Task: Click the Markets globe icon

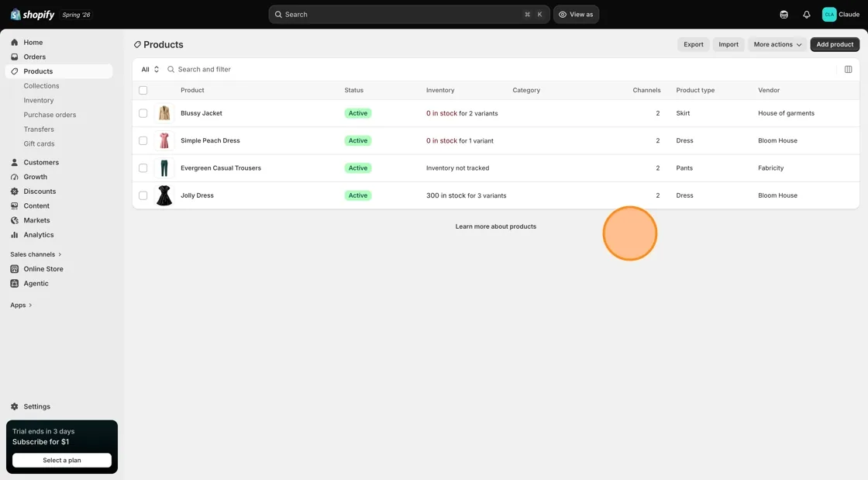Action: (15, 220)
